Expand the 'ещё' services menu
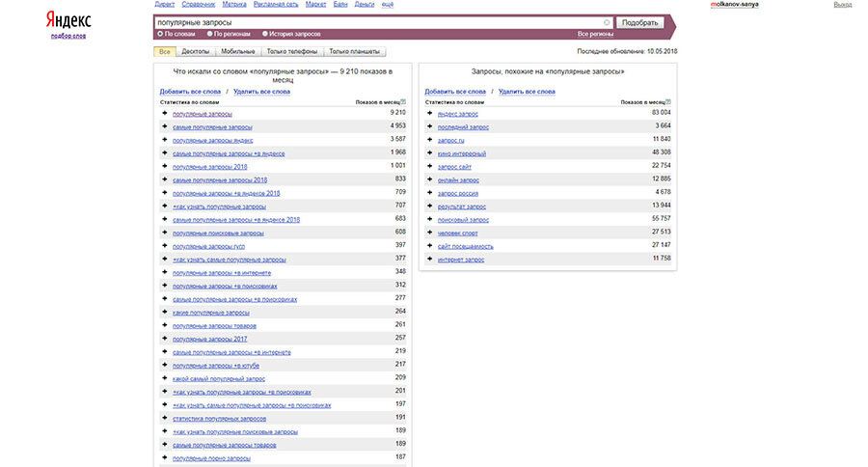 pyautogui.click(x=388, y=4)
